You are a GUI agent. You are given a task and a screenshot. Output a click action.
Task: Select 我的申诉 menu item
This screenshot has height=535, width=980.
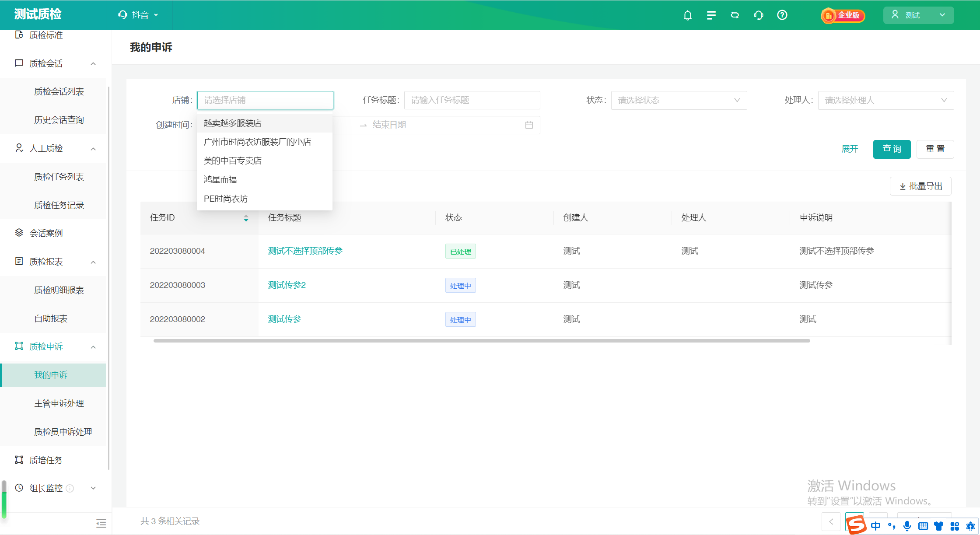click(53, 375)
